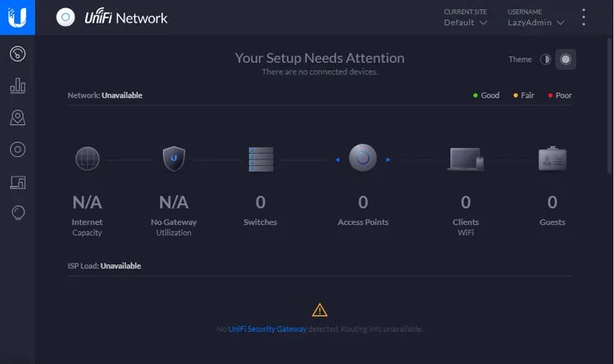Click the Switches stack icon
The width and height of the screenshot is (614, 364).
coord(261,160)
